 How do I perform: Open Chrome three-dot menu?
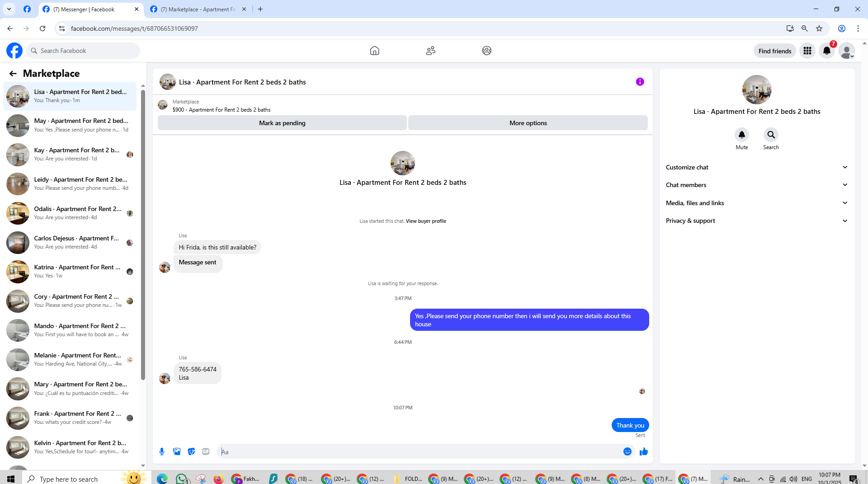(x=858, y=28)
